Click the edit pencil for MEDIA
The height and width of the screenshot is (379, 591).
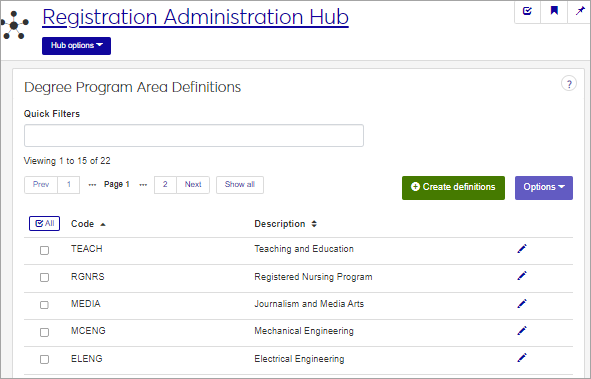click(522, 304)
